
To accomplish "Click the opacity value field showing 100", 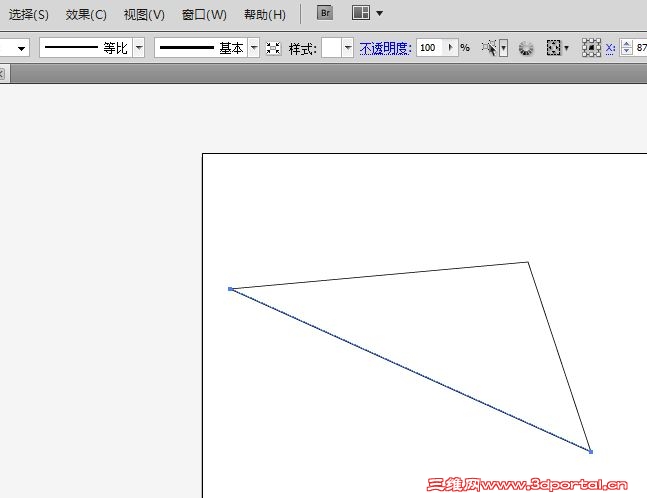I will 429,48.
